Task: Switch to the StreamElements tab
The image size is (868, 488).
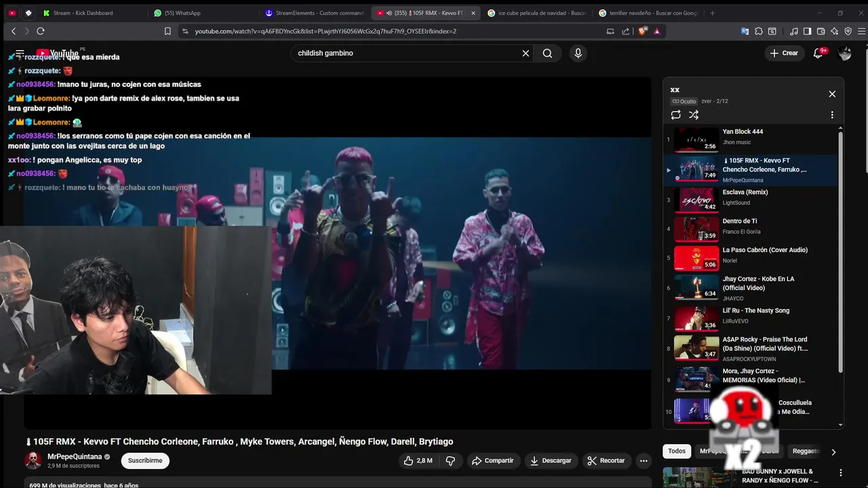Action: pos(314,13)
